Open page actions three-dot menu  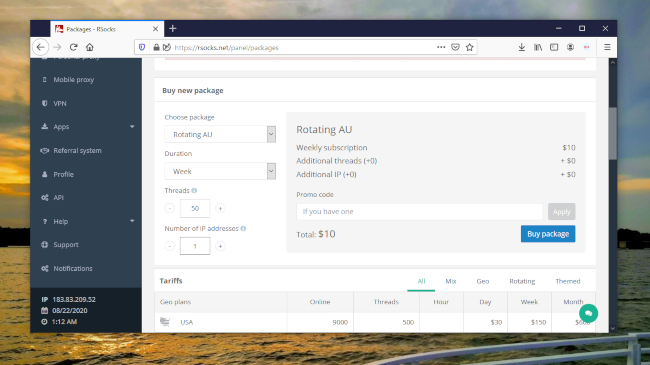441,47
